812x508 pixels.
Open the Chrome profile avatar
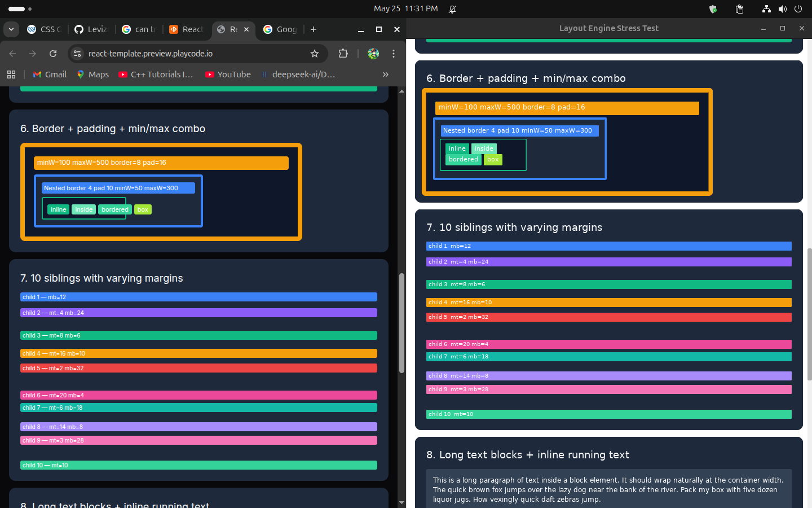373,54
